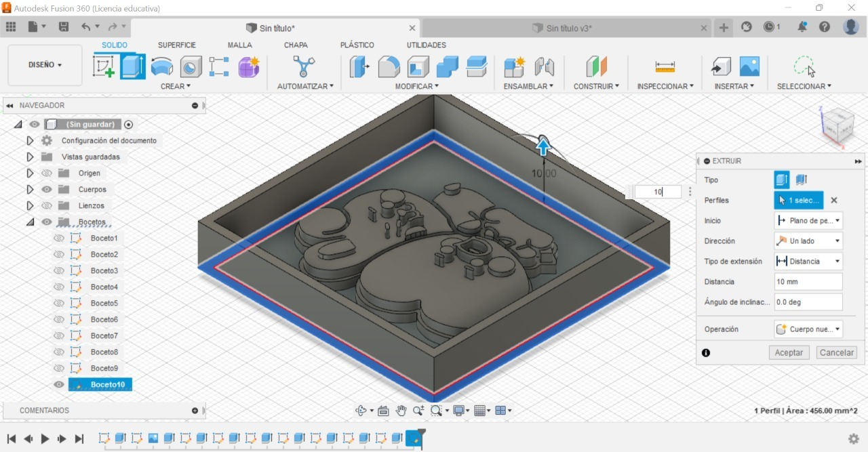This screenshot has width=868, height=452.
Task: Click the timeline play button
Action: pyautogui.click(x=45, y=439)
